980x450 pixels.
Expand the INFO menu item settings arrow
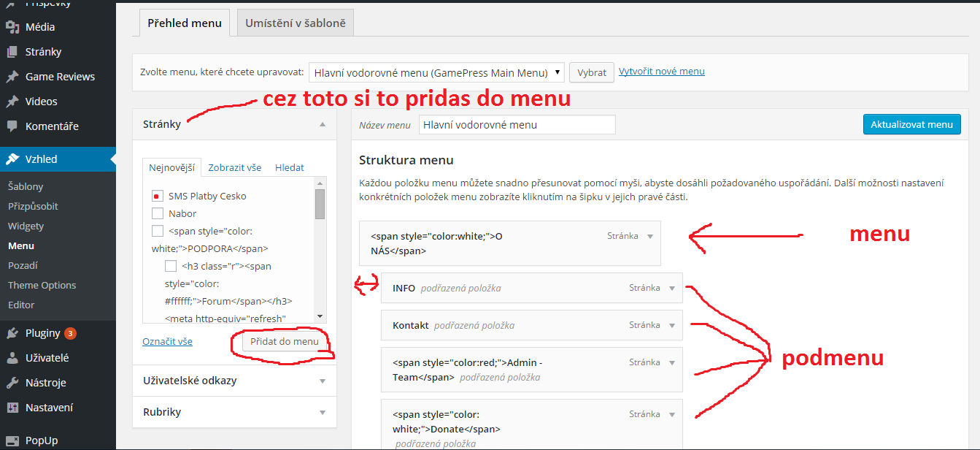pyautogui.click(x=672, y=288)
